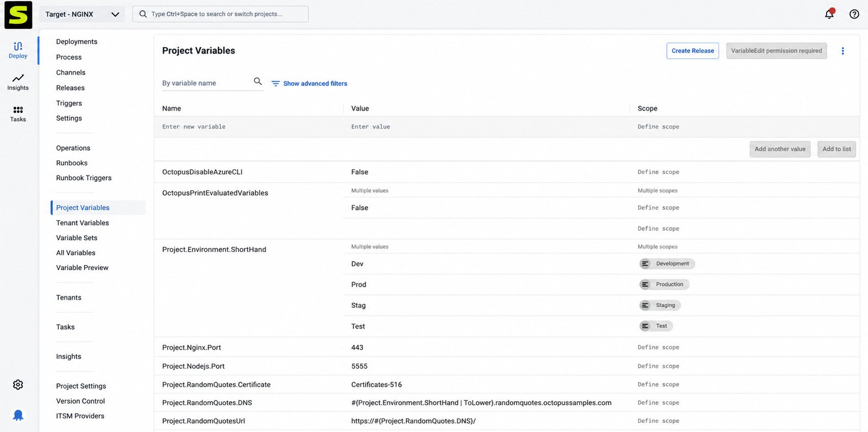Screen dimensions: 868x432
Task: Click the Certificates-516 value
Action: (376, 385)
